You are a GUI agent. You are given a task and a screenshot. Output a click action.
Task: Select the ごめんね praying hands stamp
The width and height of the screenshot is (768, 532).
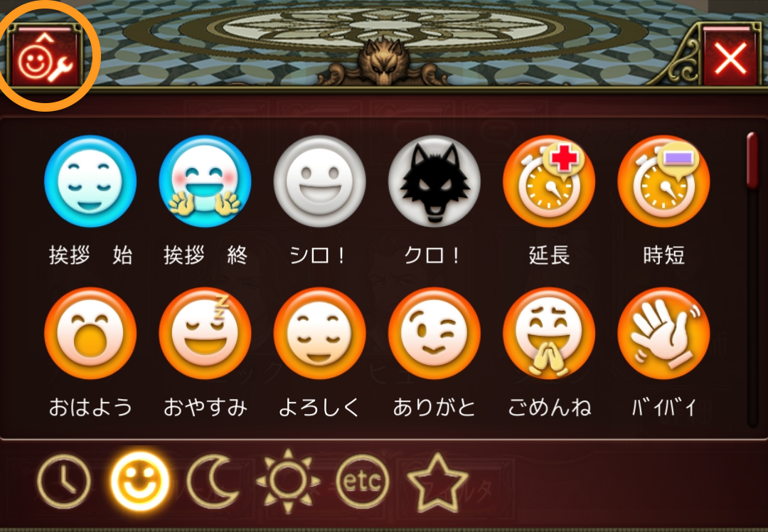pyautogui.click(x=548, y=334)
